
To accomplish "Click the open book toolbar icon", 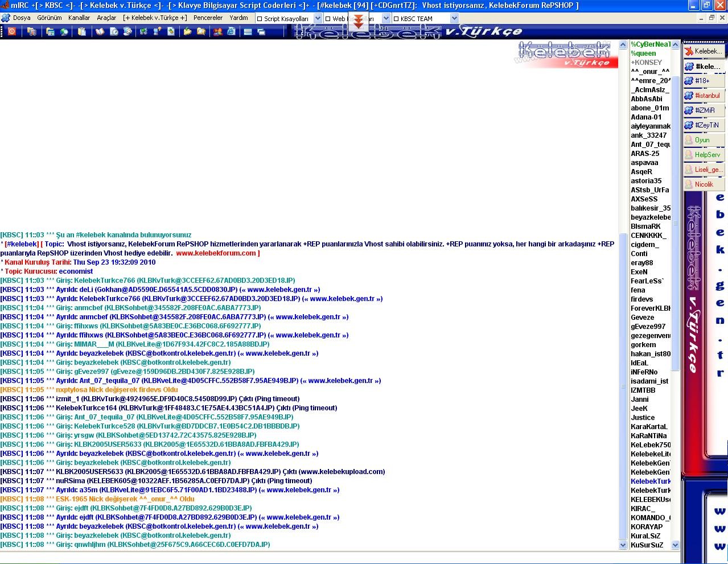I will pos(100,32).
